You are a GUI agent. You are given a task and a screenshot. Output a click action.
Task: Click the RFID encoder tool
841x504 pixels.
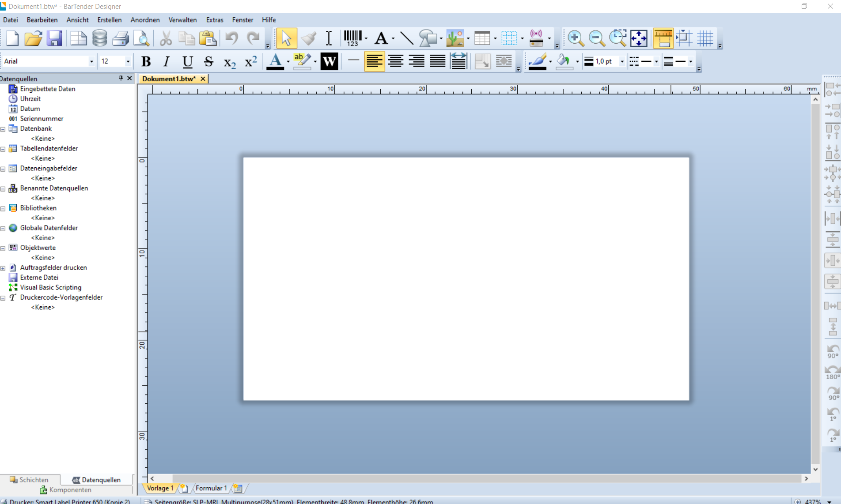(x=536, y=38)
